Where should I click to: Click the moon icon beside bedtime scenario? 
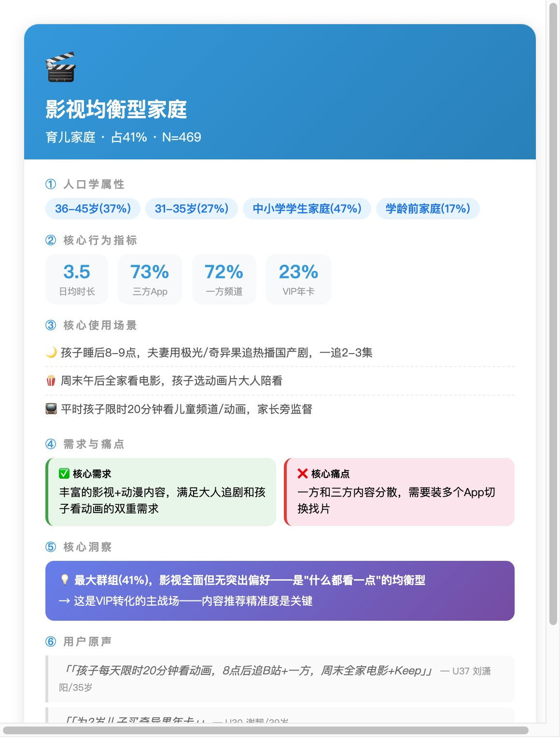tap(51, 353)
